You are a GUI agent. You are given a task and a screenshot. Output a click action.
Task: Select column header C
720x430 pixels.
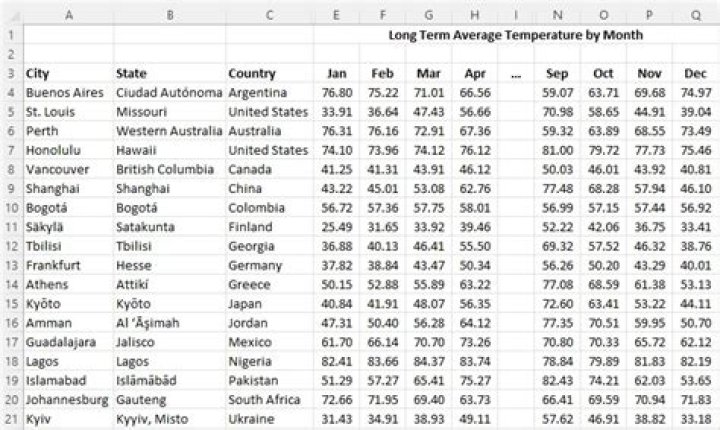[269, 15]
